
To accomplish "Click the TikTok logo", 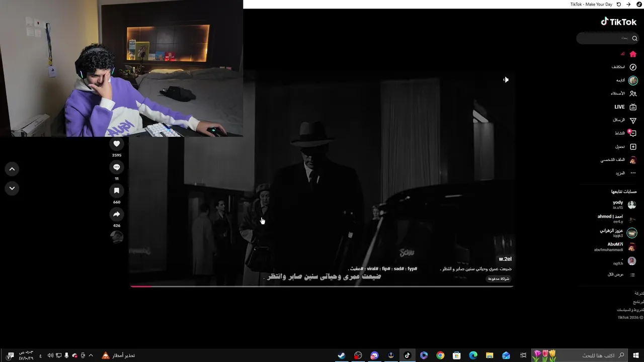I will (619, 22).
